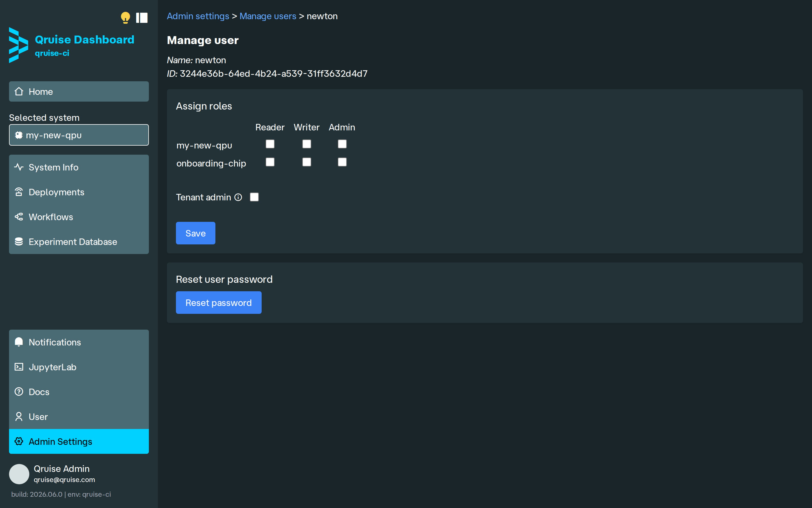Select Admin Settings menu item
The image size is (812, 508).
click(x=79, y=441)
